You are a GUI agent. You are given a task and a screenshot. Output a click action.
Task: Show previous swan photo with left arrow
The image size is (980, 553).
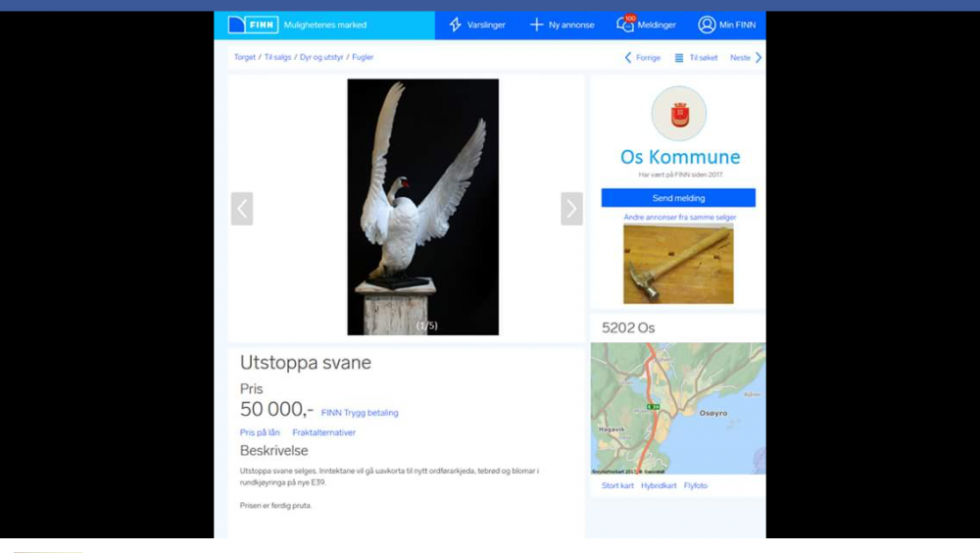point(242,208)
